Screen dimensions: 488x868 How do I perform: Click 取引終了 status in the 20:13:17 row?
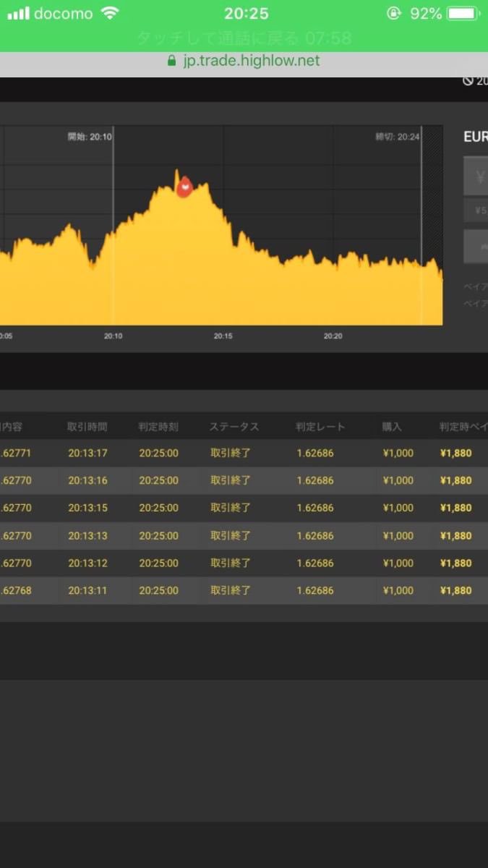[231, 453]
